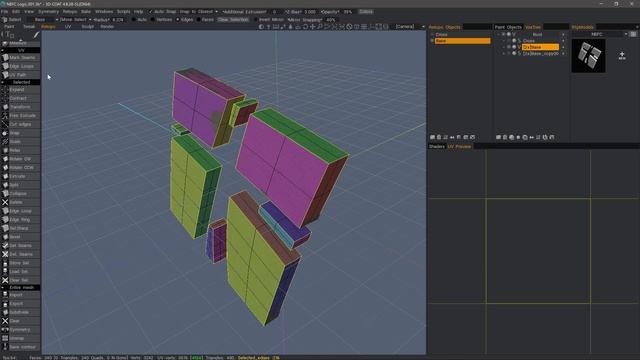Click the Rotate CW tool
This screenshot has height=360, width=640.
20,159
